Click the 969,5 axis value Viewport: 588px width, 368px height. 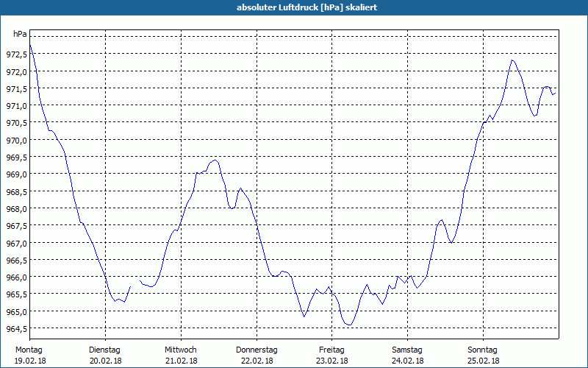(17, 158)
